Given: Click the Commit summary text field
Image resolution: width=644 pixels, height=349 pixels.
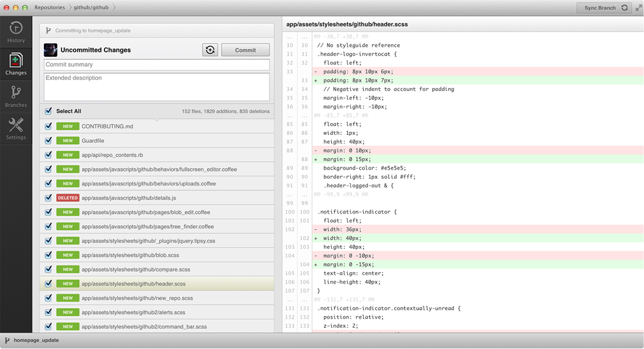Looking at the screenshot, I should point(157,65).
